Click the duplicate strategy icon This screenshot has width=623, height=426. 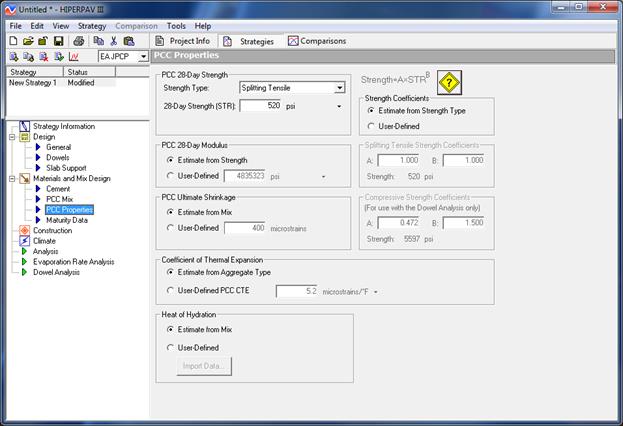tap(28, 57)
